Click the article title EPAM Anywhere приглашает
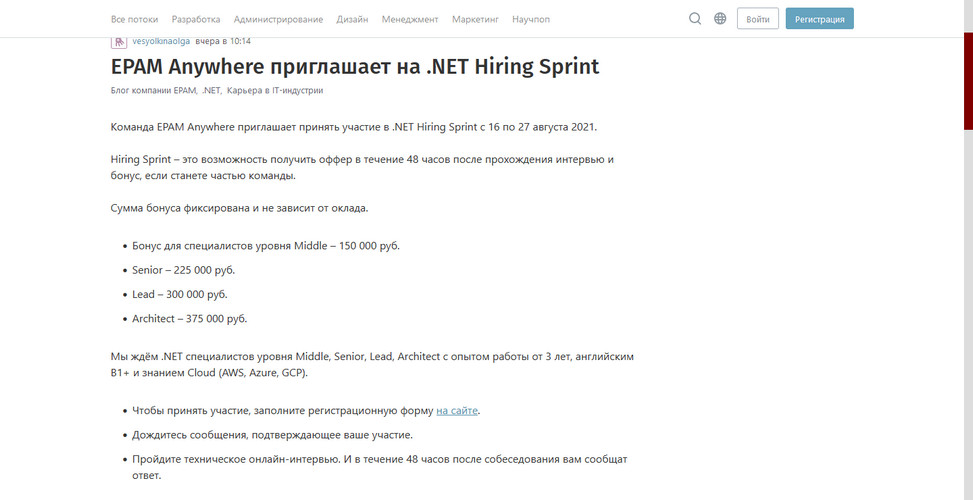The image size is (973, 500). click(355, 66)
